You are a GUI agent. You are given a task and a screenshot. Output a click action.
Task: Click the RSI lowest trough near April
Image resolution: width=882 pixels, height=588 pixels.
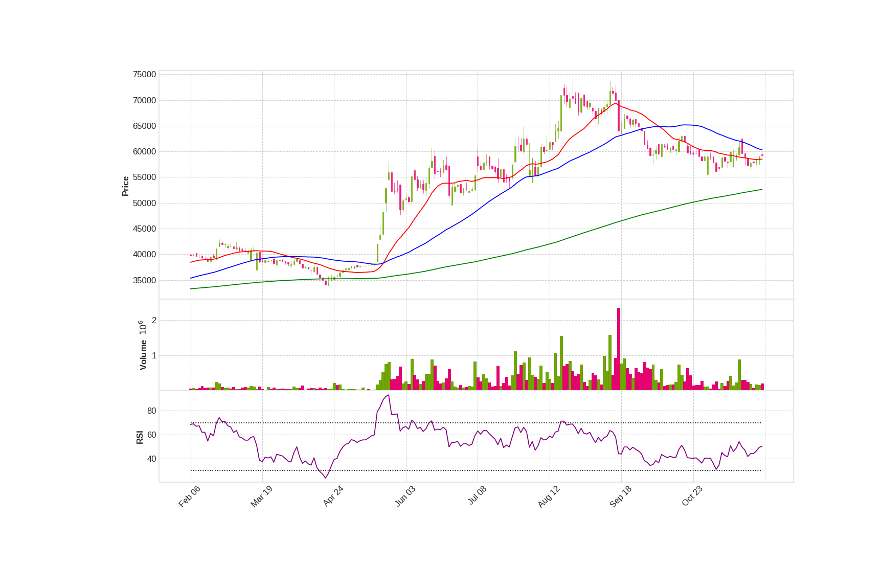326,478
